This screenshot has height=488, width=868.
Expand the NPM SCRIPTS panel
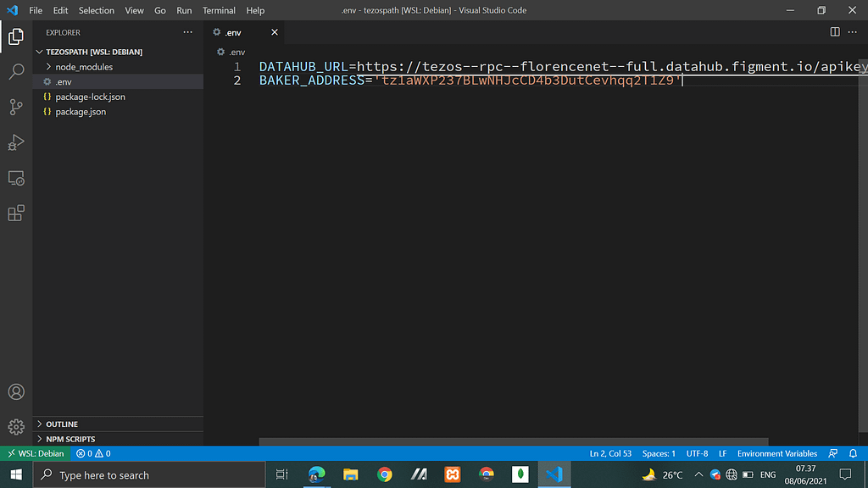tap(118, 439)
